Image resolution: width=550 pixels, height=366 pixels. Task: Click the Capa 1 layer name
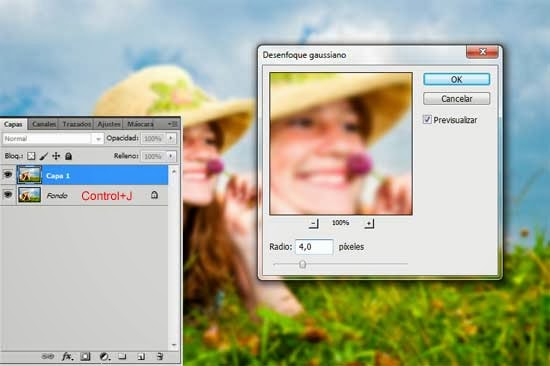coord(58,175)
